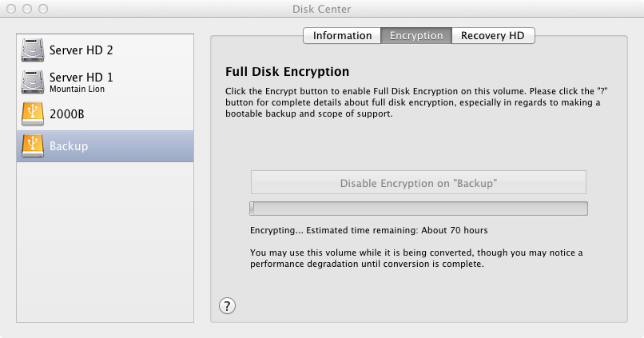644x338 pixels.
Task: Open help with the question mark button
Action: (227, 305)
